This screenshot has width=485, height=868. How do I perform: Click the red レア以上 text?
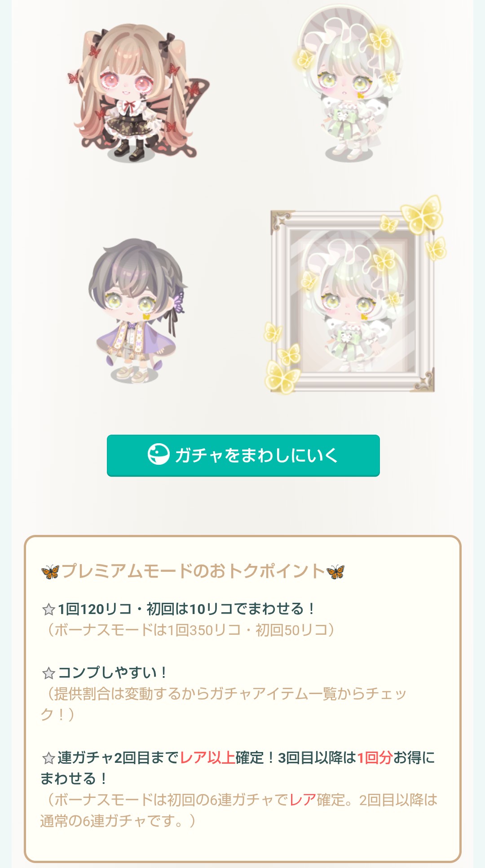[207, 758]
